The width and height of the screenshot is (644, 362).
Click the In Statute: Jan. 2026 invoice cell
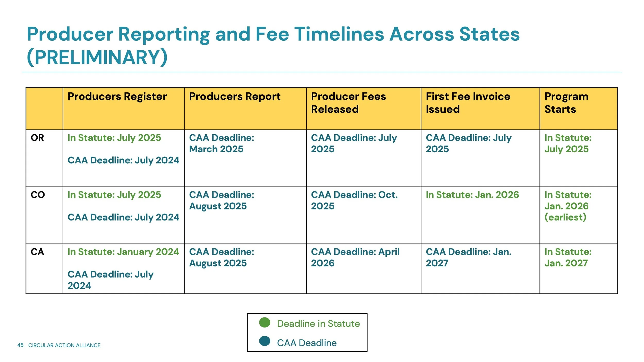[x=472, y=195]
